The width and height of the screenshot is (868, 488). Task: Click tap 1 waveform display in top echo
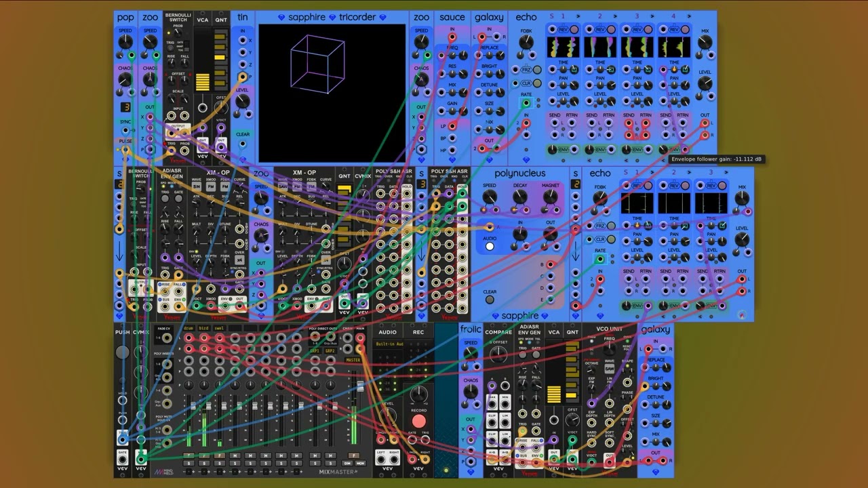click(564, 47)
